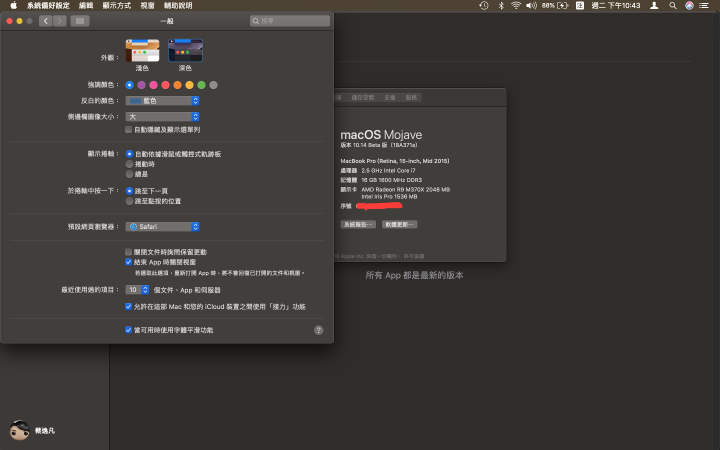720x450 pixels.
Task: Choose the orange accent color
Action: tap(177, 85)
